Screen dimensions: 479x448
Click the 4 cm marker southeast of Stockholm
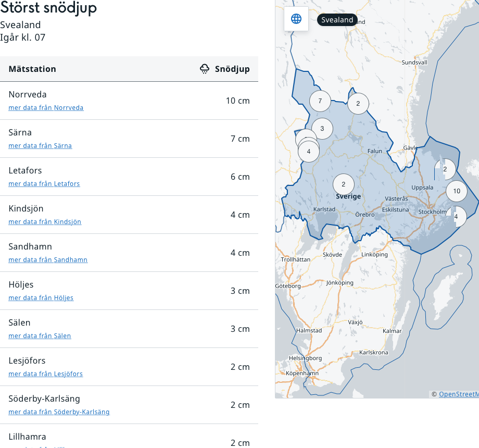[x=457, y=216]
